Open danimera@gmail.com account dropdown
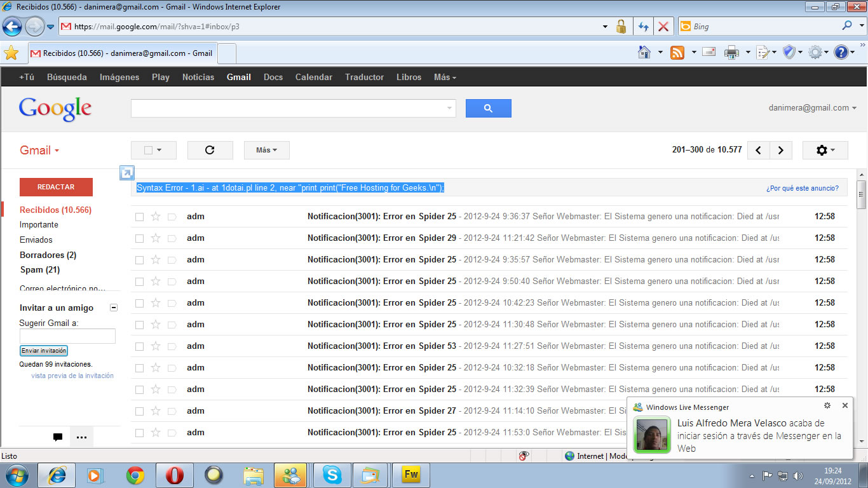The height and width of the screenshot is (488, 868). (812, 108)
